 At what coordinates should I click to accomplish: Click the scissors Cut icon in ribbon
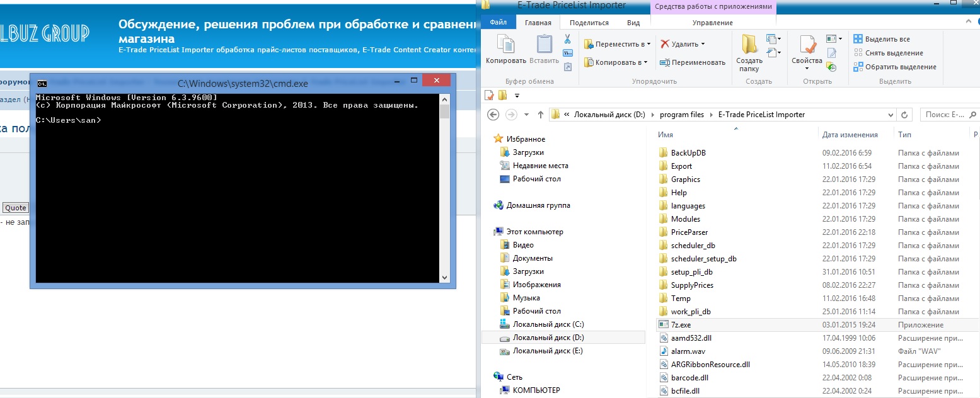(567, 39)
